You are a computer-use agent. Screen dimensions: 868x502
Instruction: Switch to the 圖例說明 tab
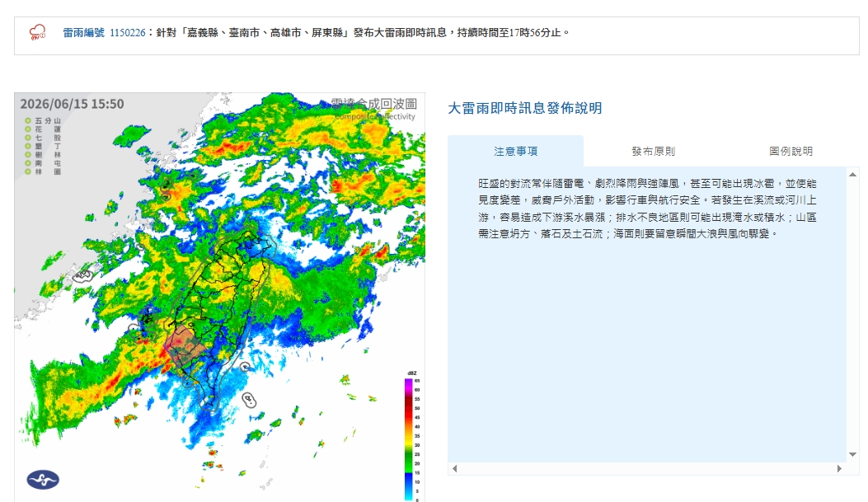[x=791, y=151]
